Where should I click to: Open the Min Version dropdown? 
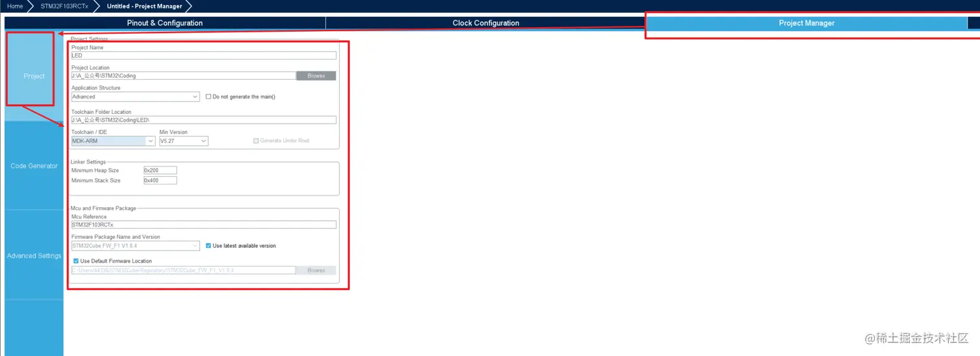(183, 140)
